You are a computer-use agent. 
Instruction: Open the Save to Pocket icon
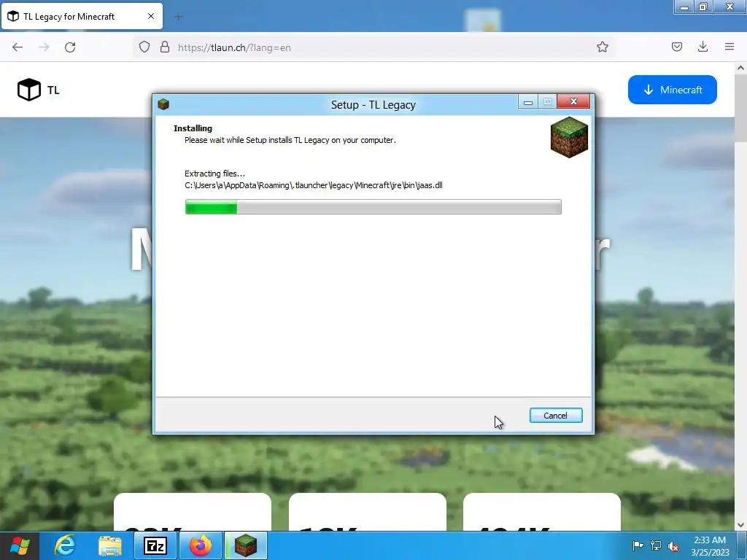point(676,47)
